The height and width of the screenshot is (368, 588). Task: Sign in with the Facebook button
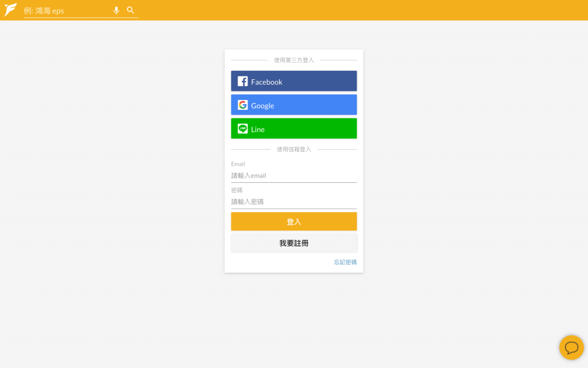pyautogui.click(x=293, y=81)
